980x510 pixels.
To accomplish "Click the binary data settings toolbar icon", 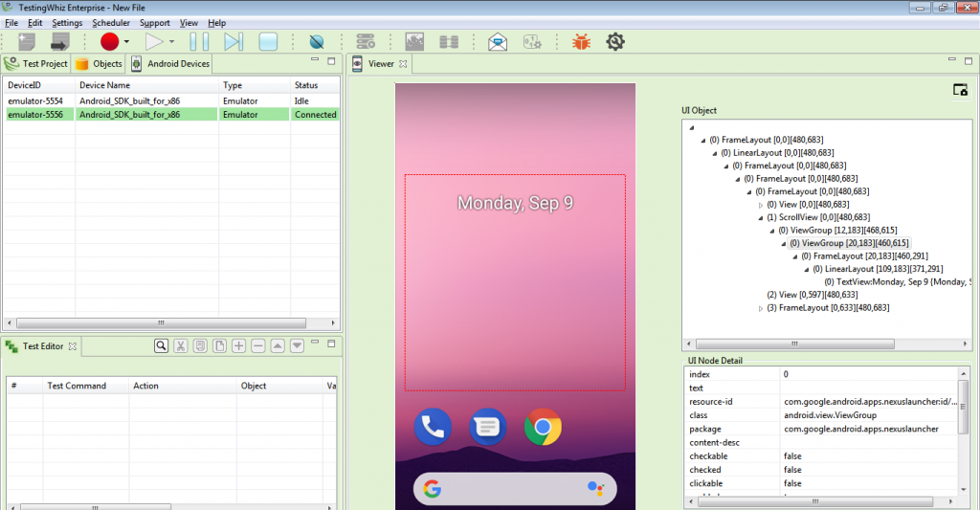I will click(x=532, y=42).
